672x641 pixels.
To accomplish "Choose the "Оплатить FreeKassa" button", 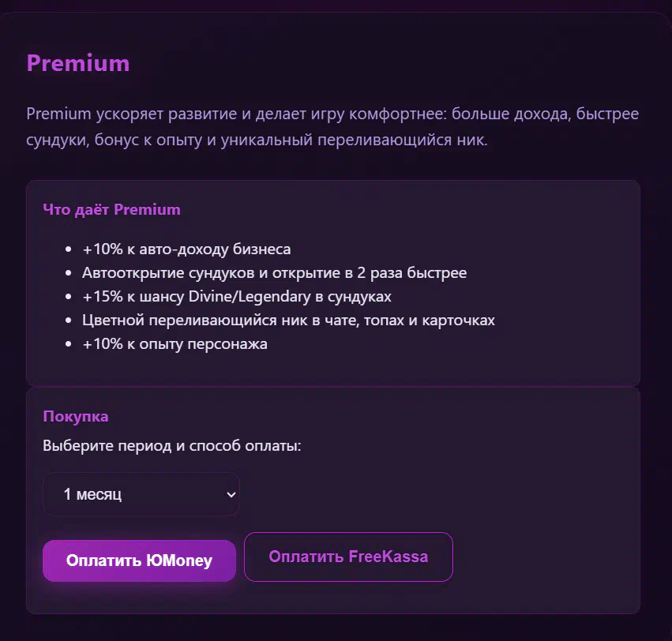I will point(348,557).
